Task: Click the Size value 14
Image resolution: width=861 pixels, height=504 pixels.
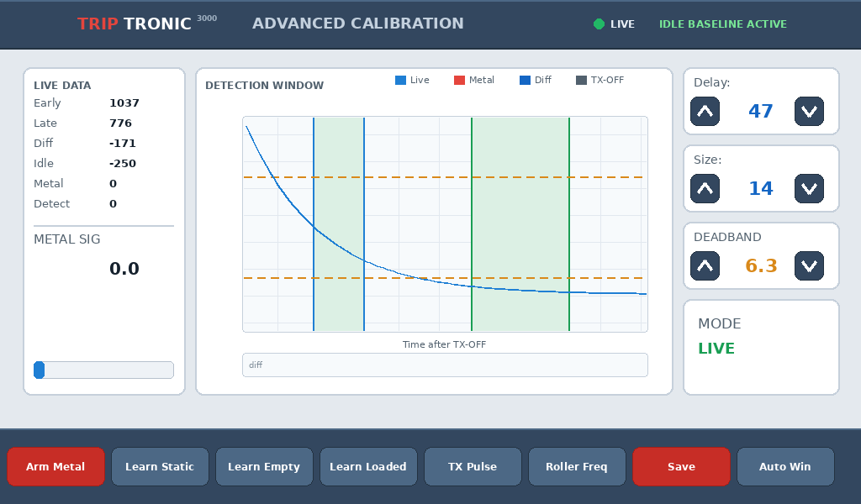Action: (x=760, y=189)
